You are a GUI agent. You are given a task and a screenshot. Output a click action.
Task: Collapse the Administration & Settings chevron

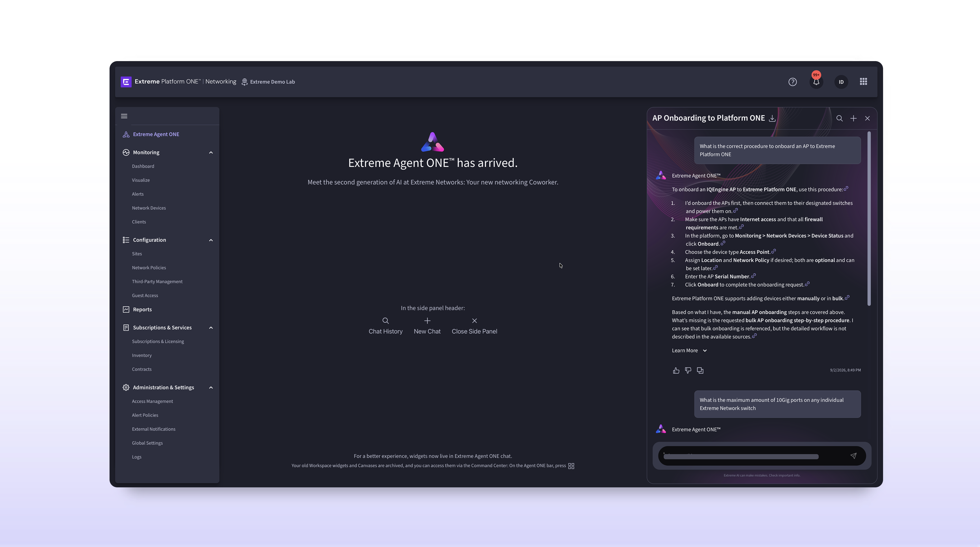coord(211,387)
